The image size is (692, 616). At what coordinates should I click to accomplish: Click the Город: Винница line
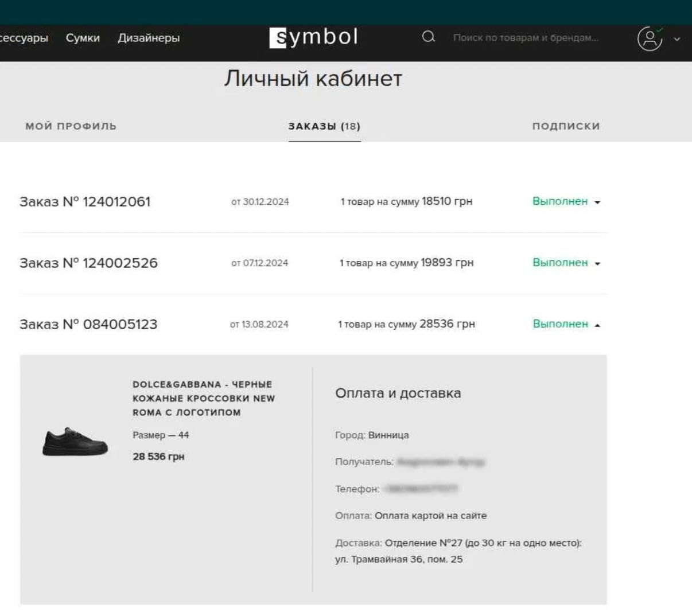click(372, 435)
